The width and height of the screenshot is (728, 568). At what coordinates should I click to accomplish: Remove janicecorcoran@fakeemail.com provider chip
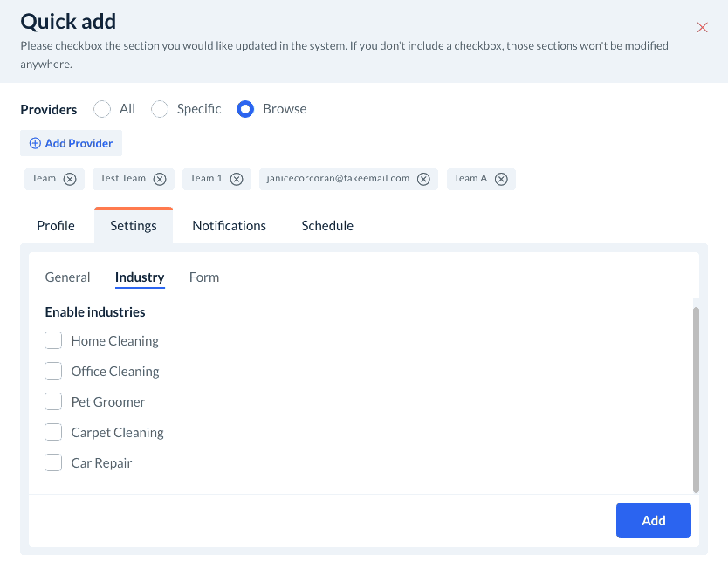pyautogui.click(x=423, y=179)
